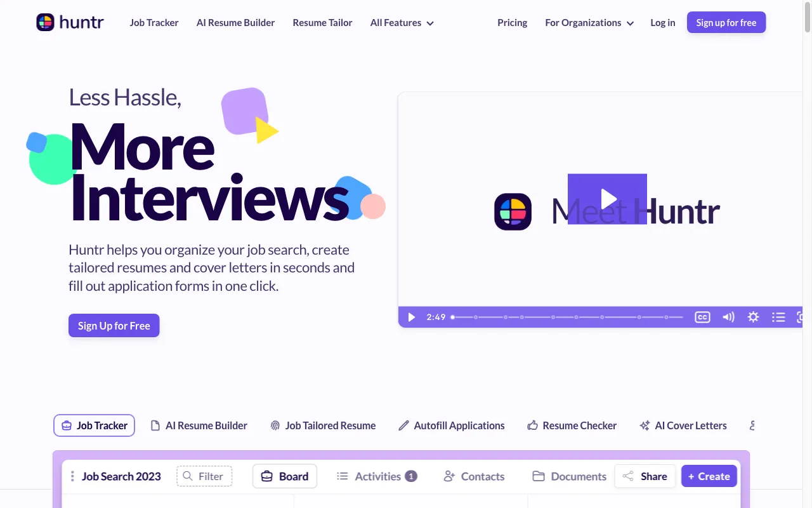812x508 pixels.
Task: Click the Filter search field
Action: [204, 476]
